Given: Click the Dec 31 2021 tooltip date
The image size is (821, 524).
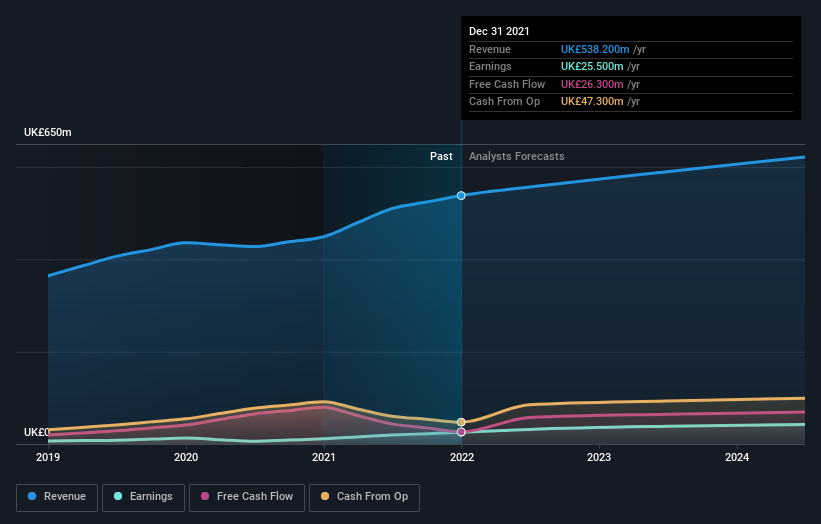Looking at the screenshot, I should click(x=499, y=31).
